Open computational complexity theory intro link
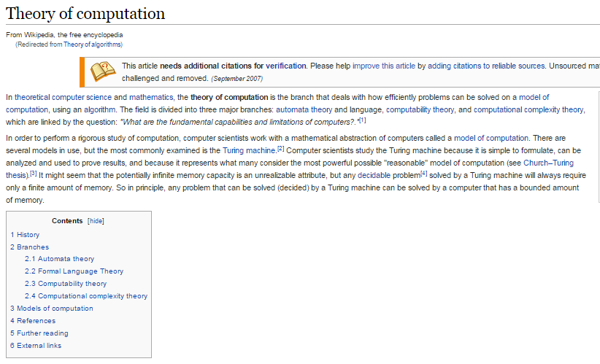Viewport: 600px width, 364px height. coord(528,109)
